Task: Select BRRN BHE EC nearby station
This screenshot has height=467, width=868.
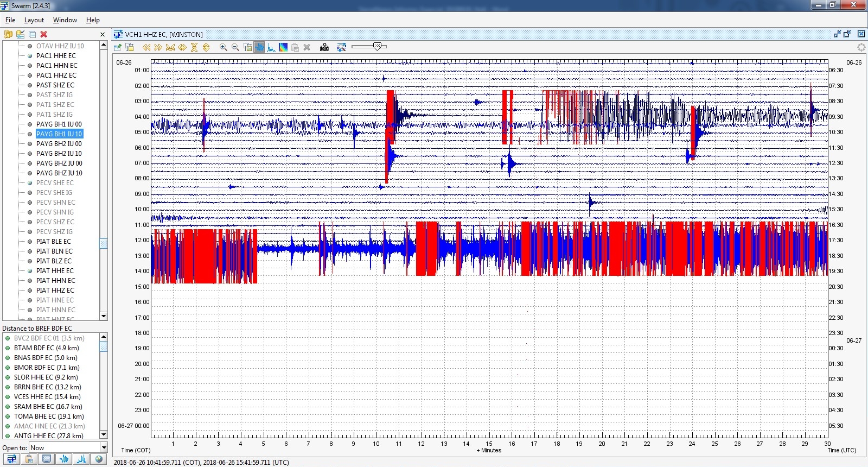Action: 48,387
